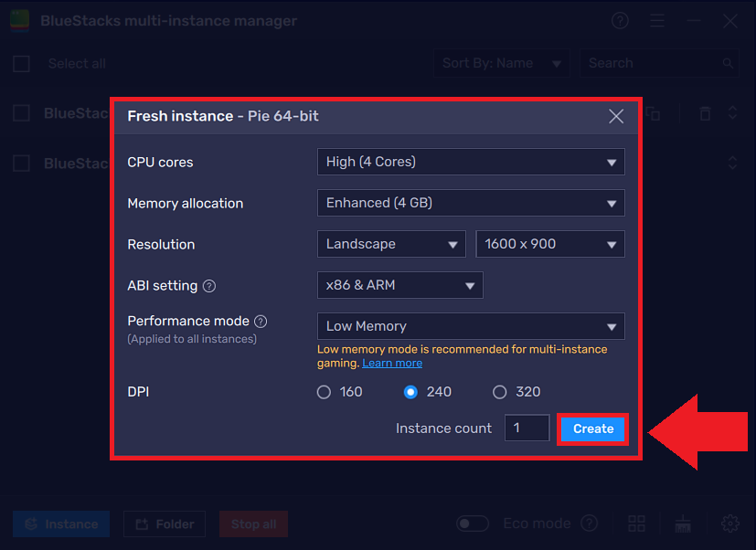
Task: Close the multi-instance manager window
Action: point(730,21)
